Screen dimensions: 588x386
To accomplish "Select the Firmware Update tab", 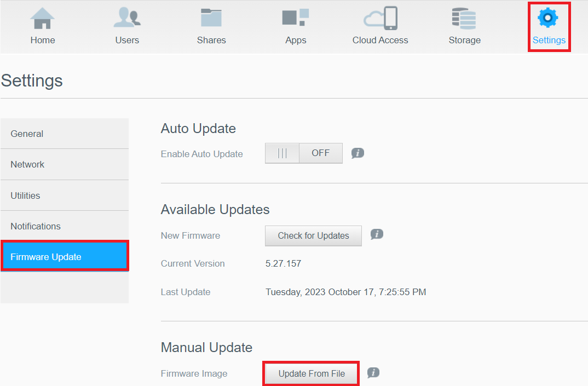I will (65, 257).
